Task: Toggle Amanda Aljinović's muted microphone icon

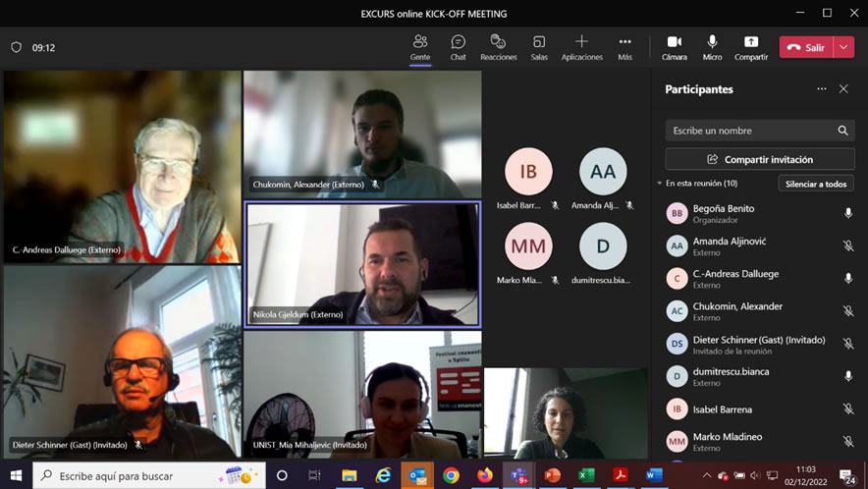Action: point(848,245)
